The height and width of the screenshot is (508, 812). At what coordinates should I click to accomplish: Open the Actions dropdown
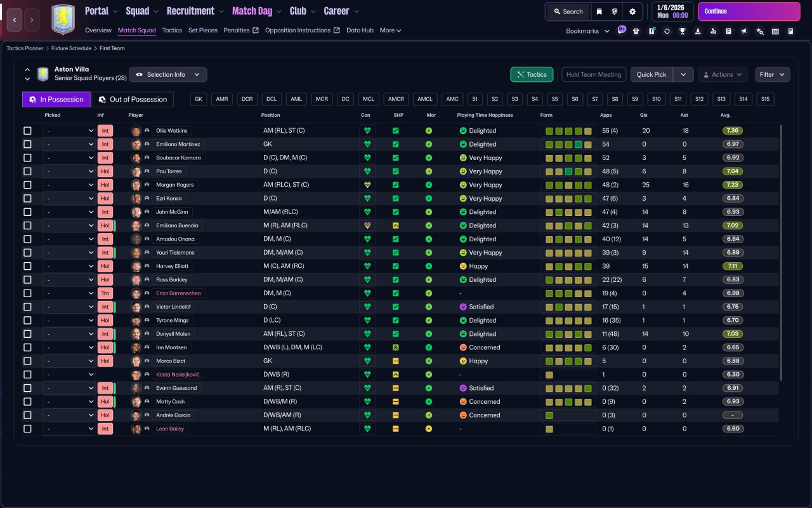(x=723, y=74)
